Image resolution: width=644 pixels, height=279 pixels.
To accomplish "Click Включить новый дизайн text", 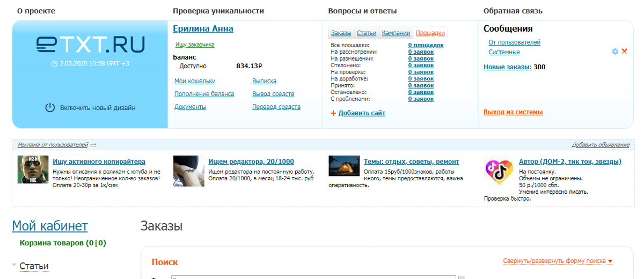I will [x=98, y=108].
